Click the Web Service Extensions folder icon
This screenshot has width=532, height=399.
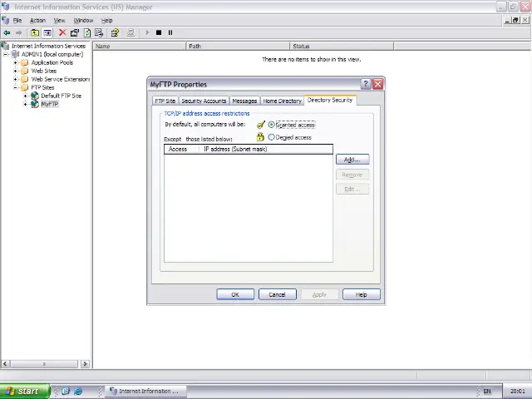click(24, 80)
